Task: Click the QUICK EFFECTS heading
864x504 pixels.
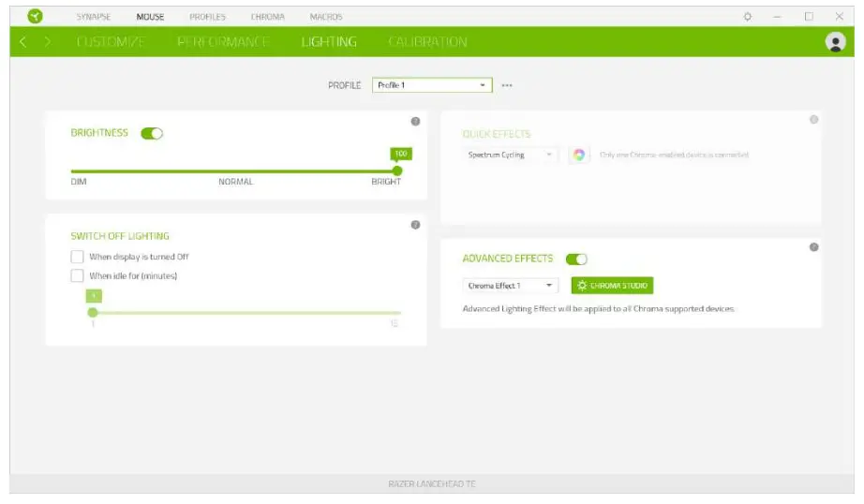Action: [497, 134]
